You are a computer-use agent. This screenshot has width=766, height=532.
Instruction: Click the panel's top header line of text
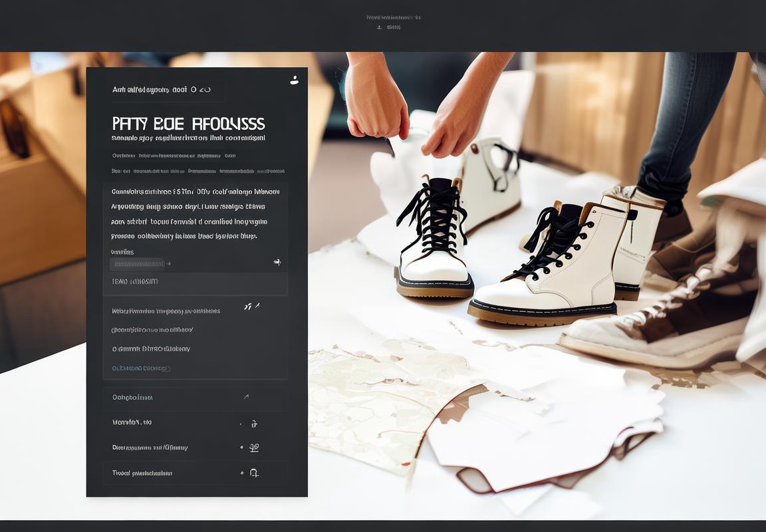[162, 90]
